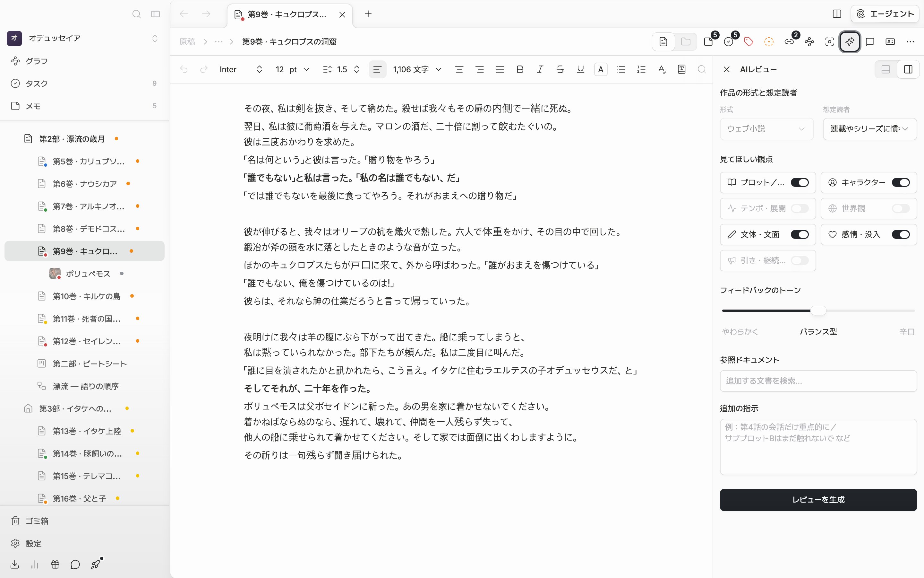Open the red tag icon
This screenshot has height=578, width=924.
pos(749,41)
